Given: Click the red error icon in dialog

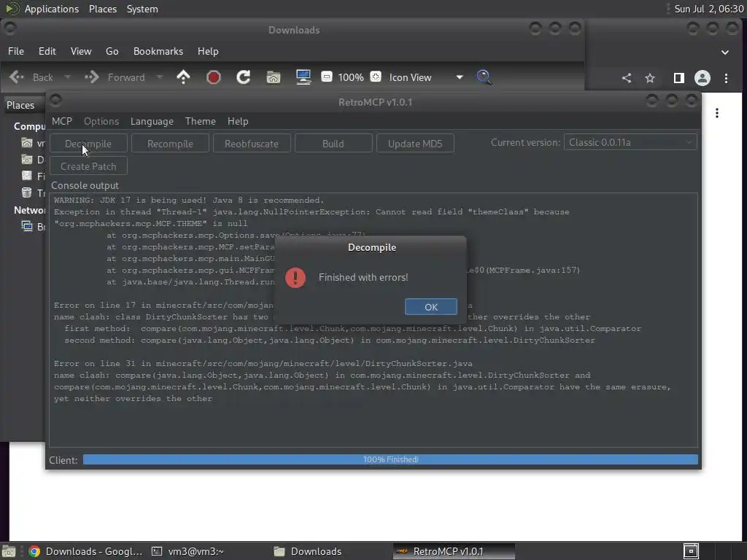Looking at the screenshot, I should (295, 278).
